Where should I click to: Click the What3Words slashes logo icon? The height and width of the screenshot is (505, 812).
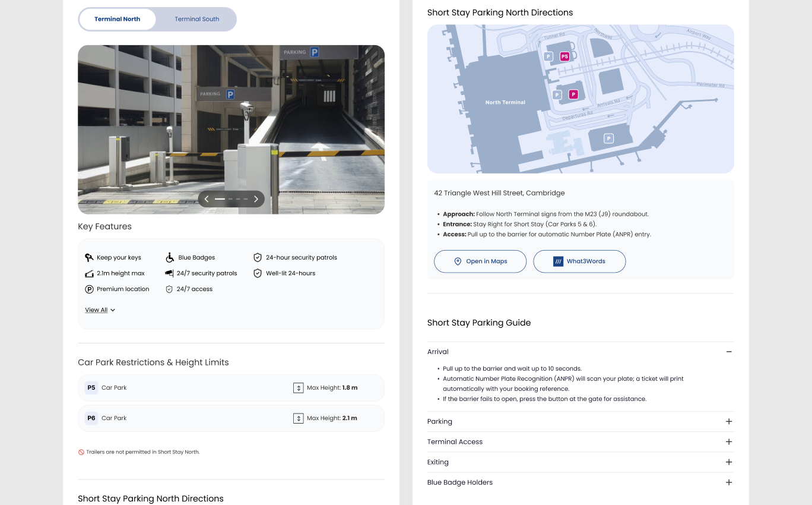coord(558,261)
